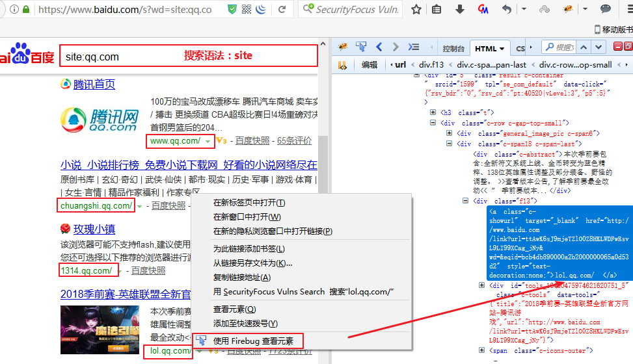Open dropdown arrow beside www.qq.com/

pos(208,141)
